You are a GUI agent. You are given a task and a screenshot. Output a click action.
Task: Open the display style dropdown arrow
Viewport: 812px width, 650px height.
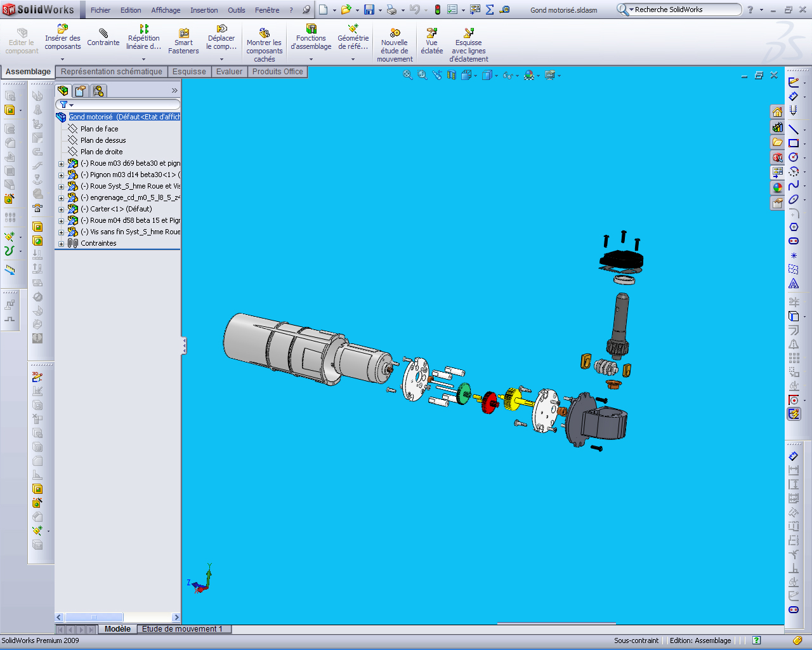(497, 76)
